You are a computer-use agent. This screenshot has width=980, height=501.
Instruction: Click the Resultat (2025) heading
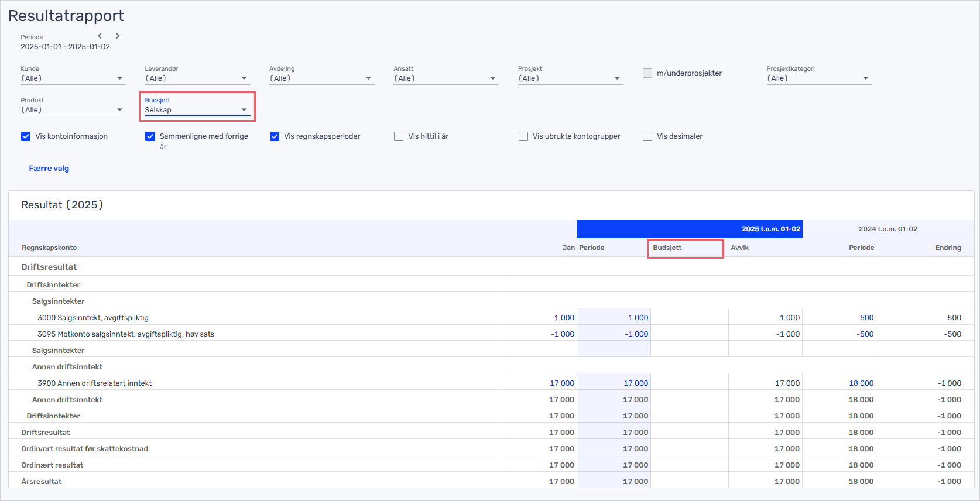coord(62,205)
